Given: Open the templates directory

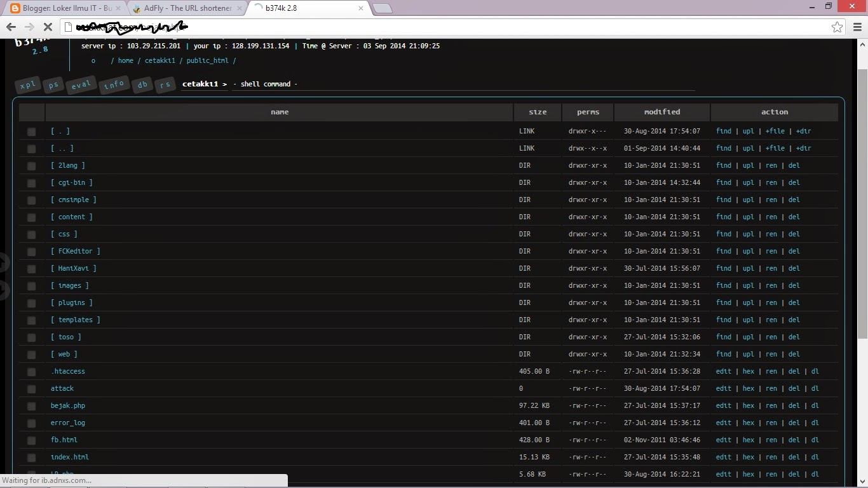Looking at the screenshot, I should tap(76, 320).
